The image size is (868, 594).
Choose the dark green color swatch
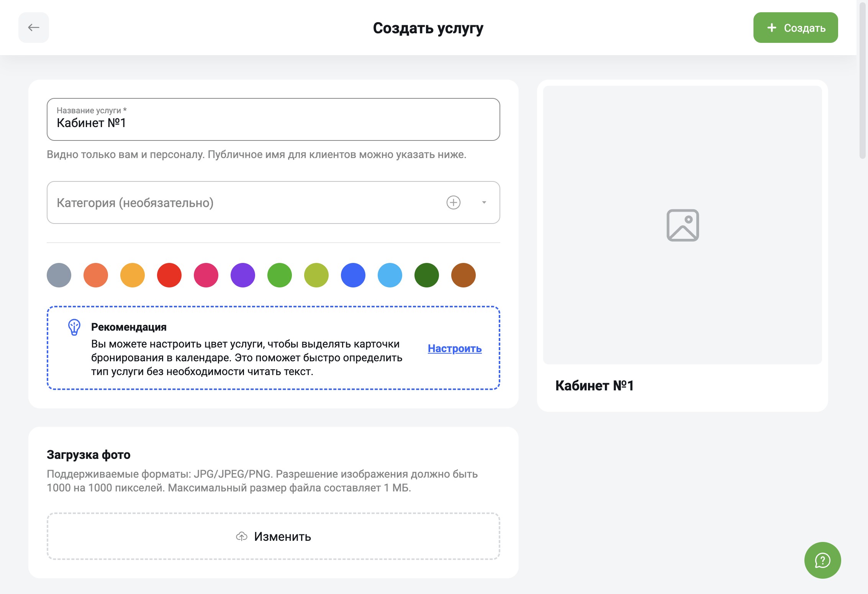coord(427,275)
